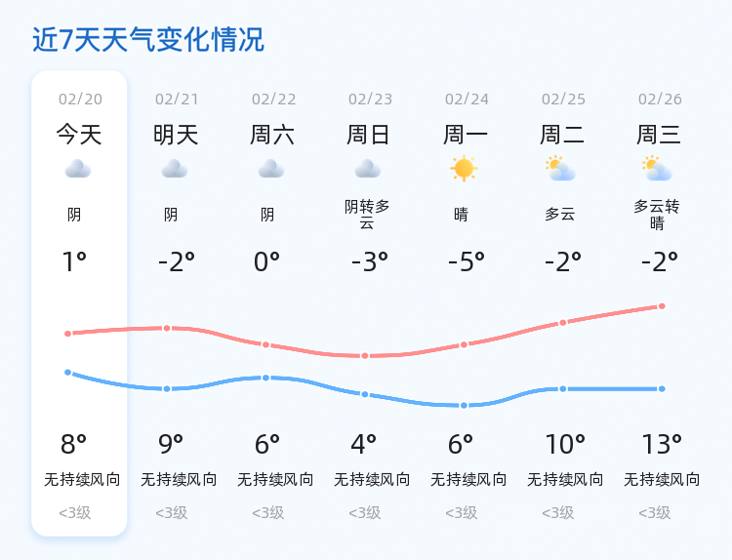Click the 13° temperature for 周三
732x560 pixels.
coord(662,445)
